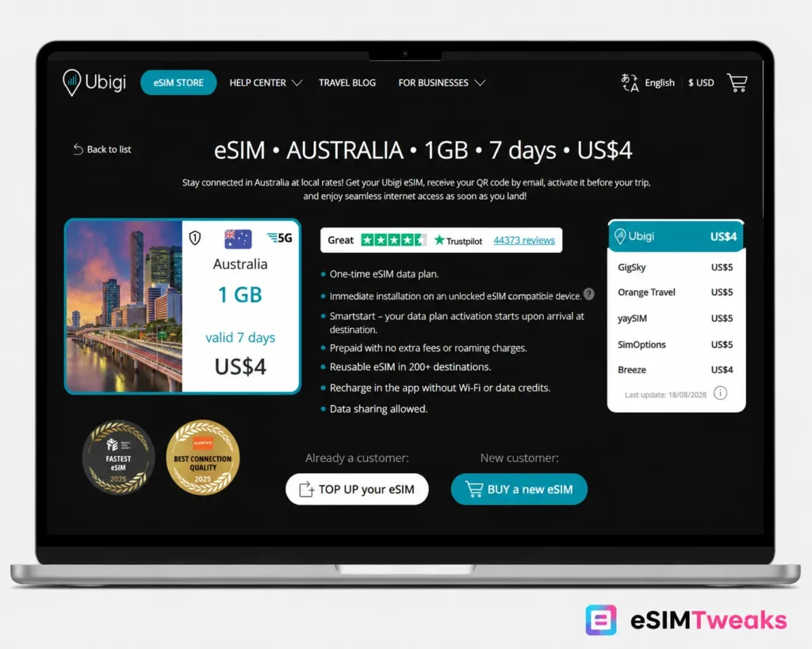Click BUY a new eSIM button
The image size is (812, 649).
click(519, 489)
